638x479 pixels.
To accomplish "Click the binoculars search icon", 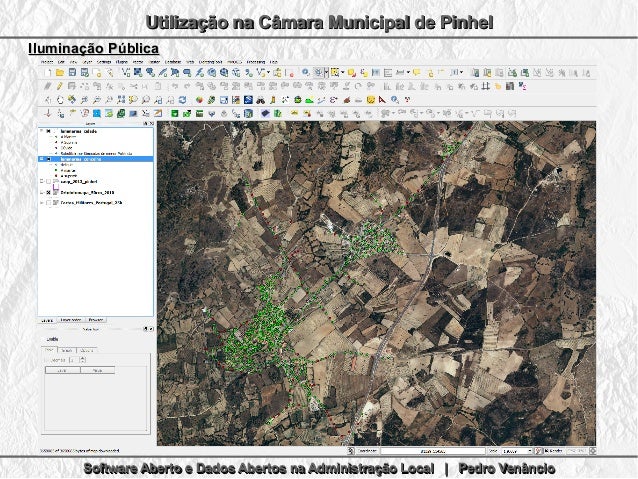I will coord(258,100).
